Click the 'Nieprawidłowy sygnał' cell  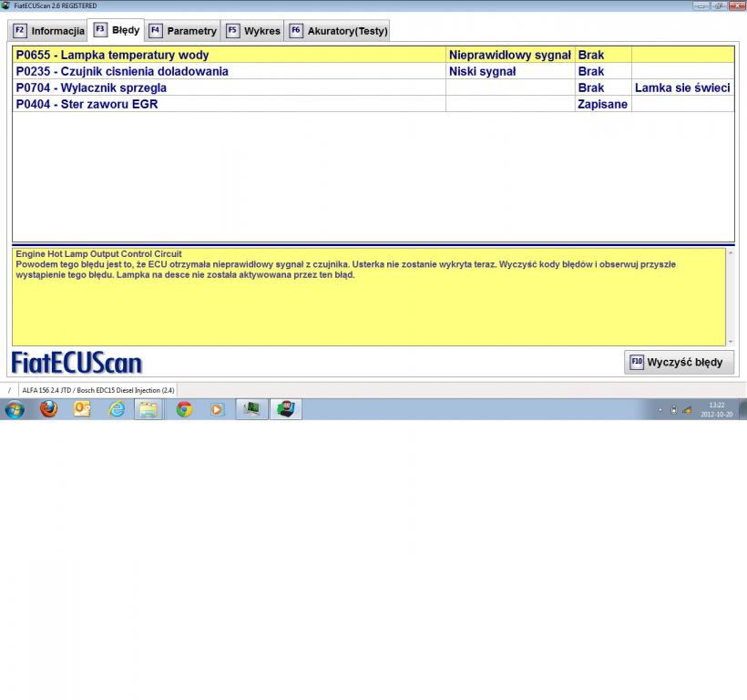point(510,55)
